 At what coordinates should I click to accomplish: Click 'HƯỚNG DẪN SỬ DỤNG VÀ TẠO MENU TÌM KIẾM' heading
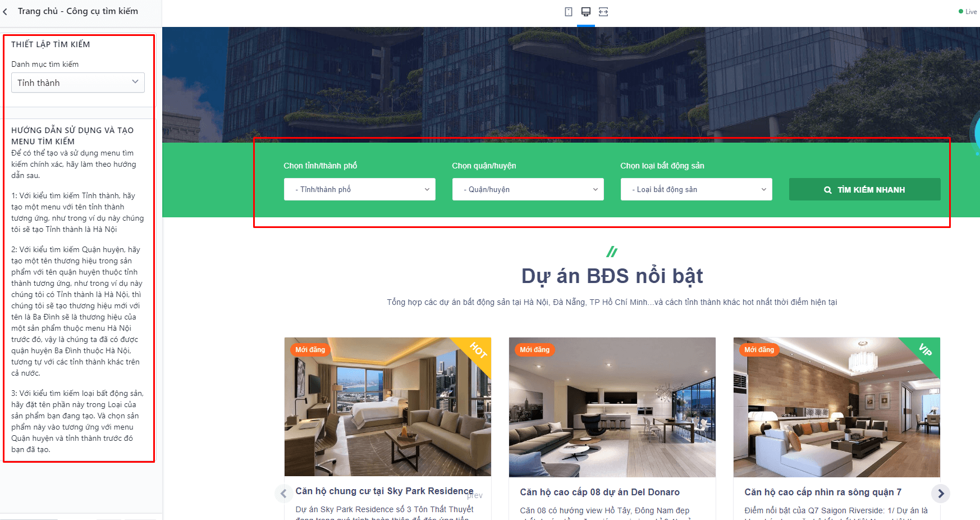click(x=72, y=136)
